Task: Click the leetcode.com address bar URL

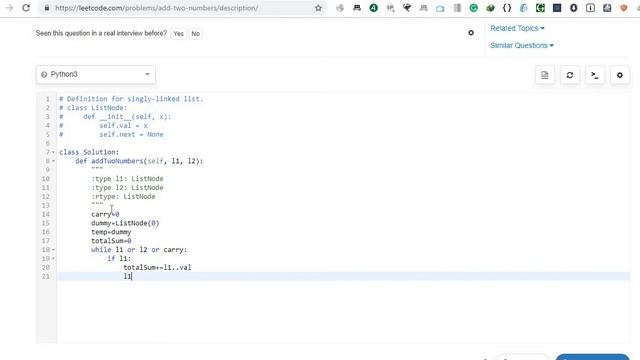Action: tap(156, 8)
